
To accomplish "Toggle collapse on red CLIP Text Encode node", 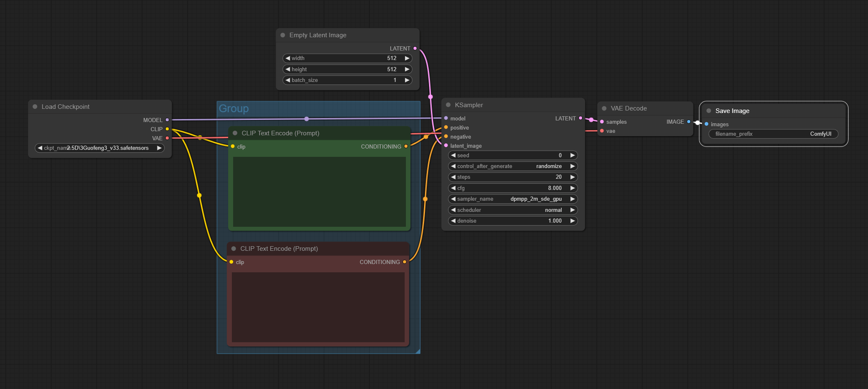I will (x=234, y=248).
